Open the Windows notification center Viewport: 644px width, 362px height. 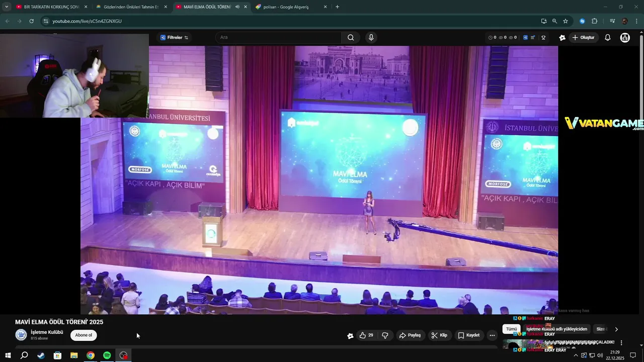point(633,355)
